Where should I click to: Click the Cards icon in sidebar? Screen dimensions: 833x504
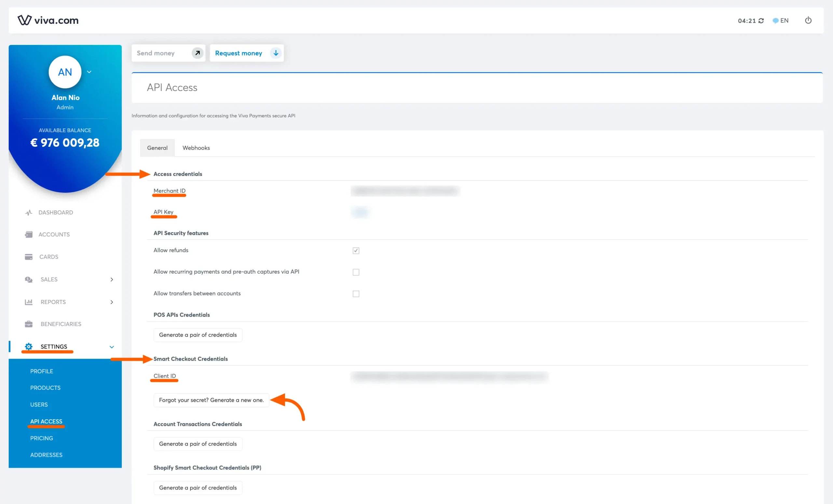pyautogui.click(x=29, y=257)
